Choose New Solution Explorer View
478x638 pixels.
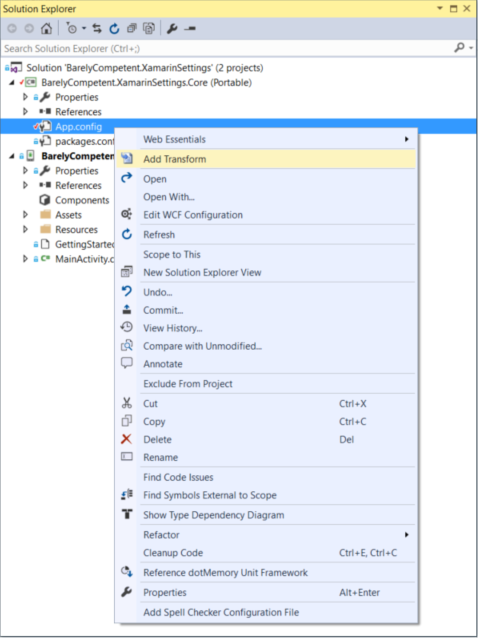pyautogui.click(x=266, y=273)
